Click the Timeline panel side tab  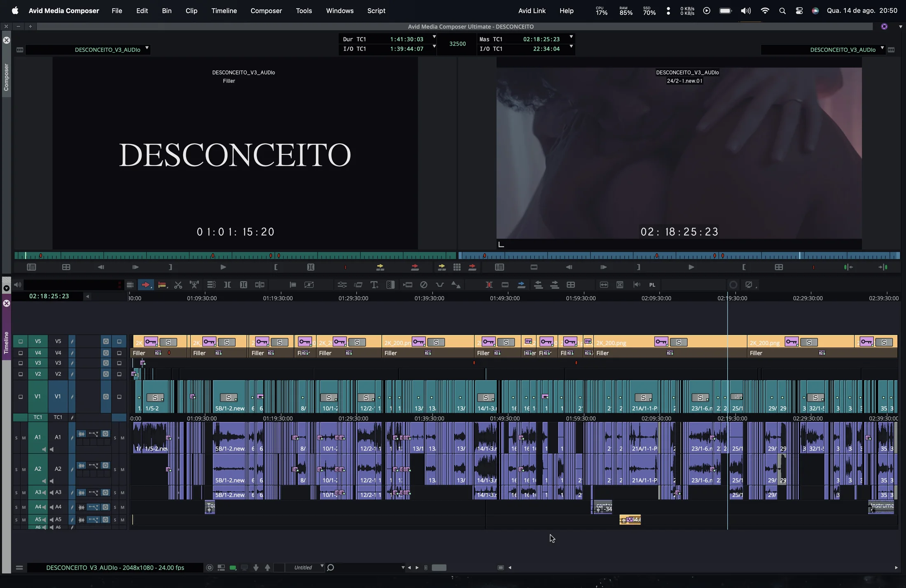click(6, 342)
